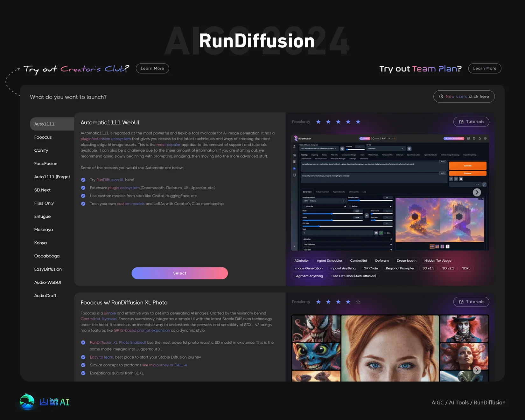The width and height of the screenshot is (525, 420).
Task: Click the orange Generate button
Action: pos(468,166)
